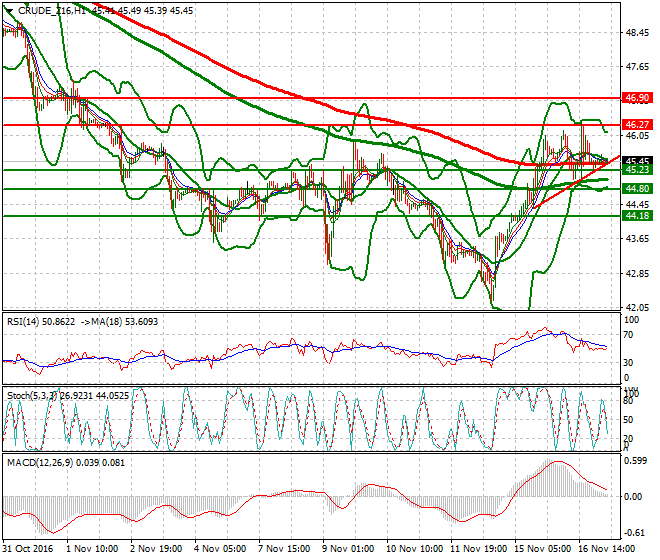Click the 48.45 price scale value
Viewport: 660px width, 560px height.
click(x=637, y=32)
